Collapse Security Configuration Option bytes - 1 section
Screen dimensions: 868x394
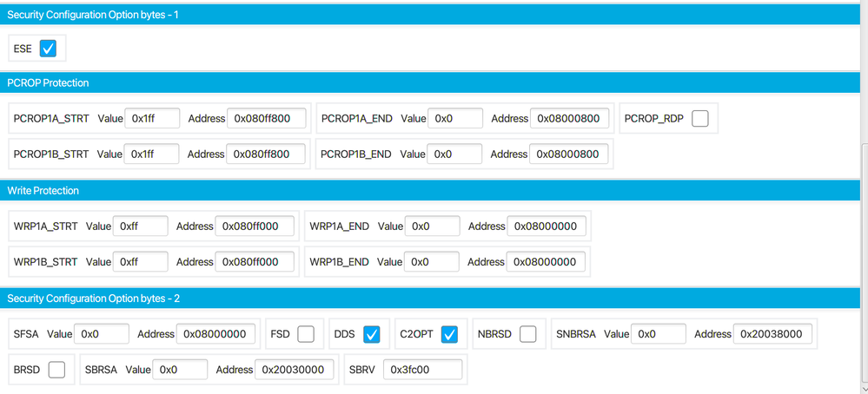(429, 15)
